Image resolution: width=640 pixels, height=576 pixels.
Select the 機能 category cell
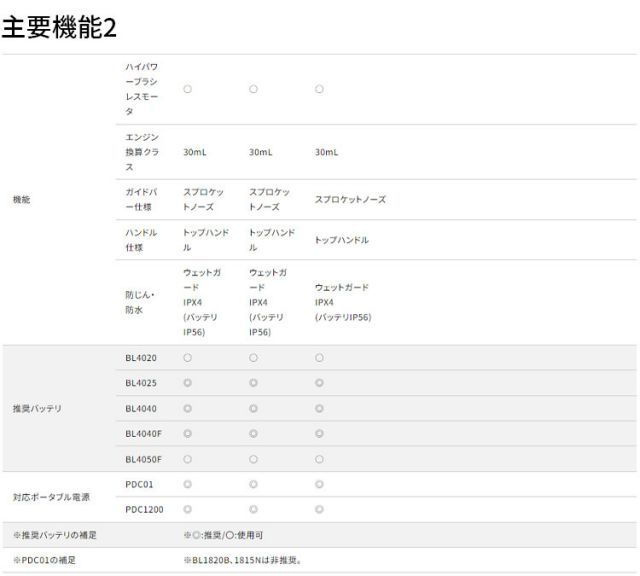[21, 200]
